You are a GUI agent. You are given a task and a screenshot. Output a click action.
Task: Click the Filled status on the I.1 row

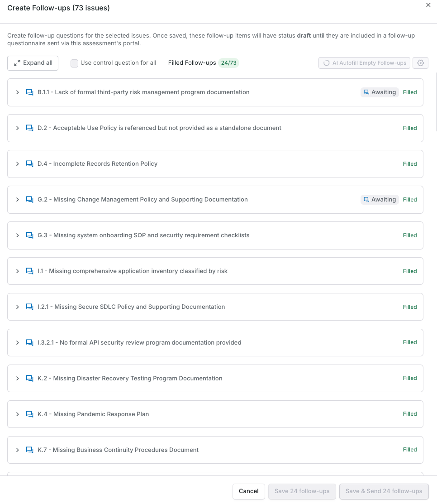[410, 271]
